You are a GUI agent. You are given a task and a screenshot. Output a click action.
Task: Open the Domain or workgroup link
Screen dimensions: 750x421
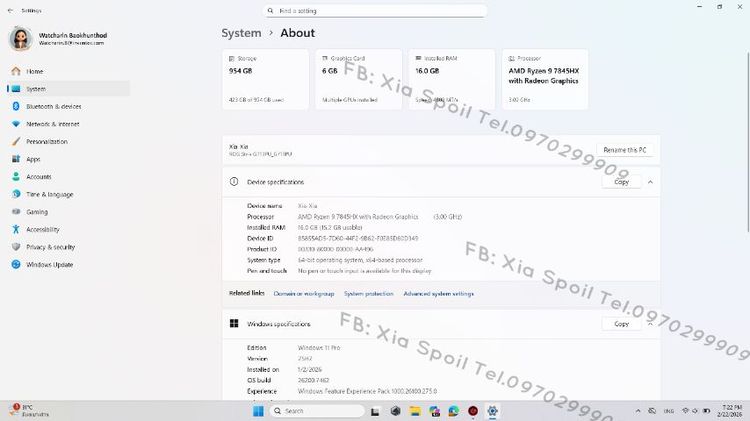coord(304,294)
